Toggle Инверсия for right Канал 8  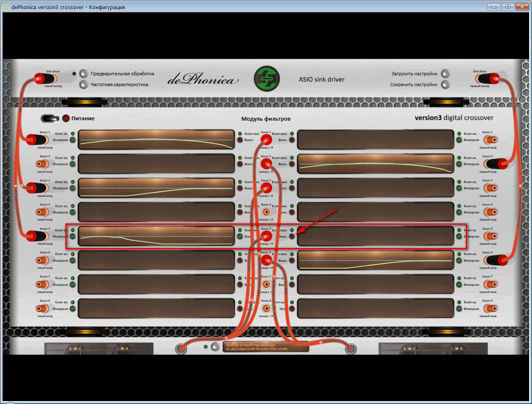click(x=459, y=309)
